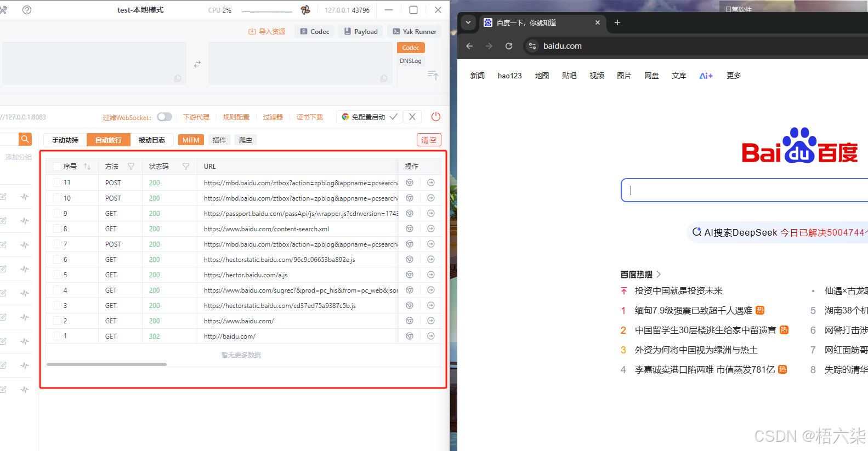Click the 清空 button
This screenshot has height=451, width=868.
point(429,140)
